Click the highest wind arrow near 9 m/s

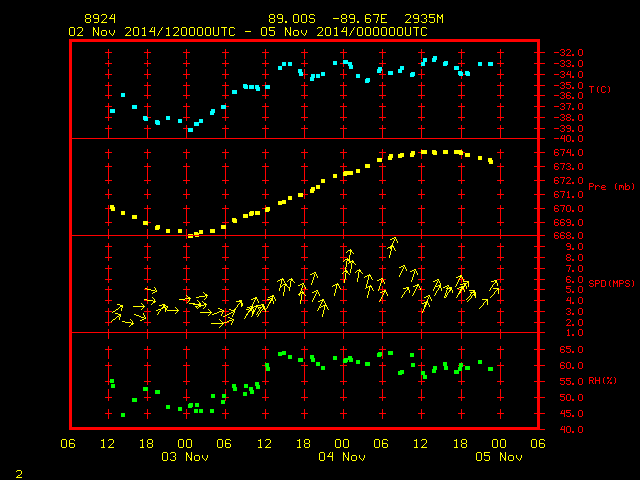(392, 246)
